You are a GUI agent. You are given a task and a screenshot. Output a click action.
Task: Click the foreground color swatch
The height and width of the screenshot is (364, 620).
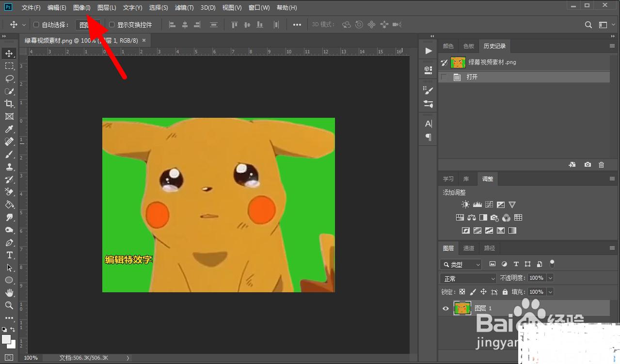(6, 339)
